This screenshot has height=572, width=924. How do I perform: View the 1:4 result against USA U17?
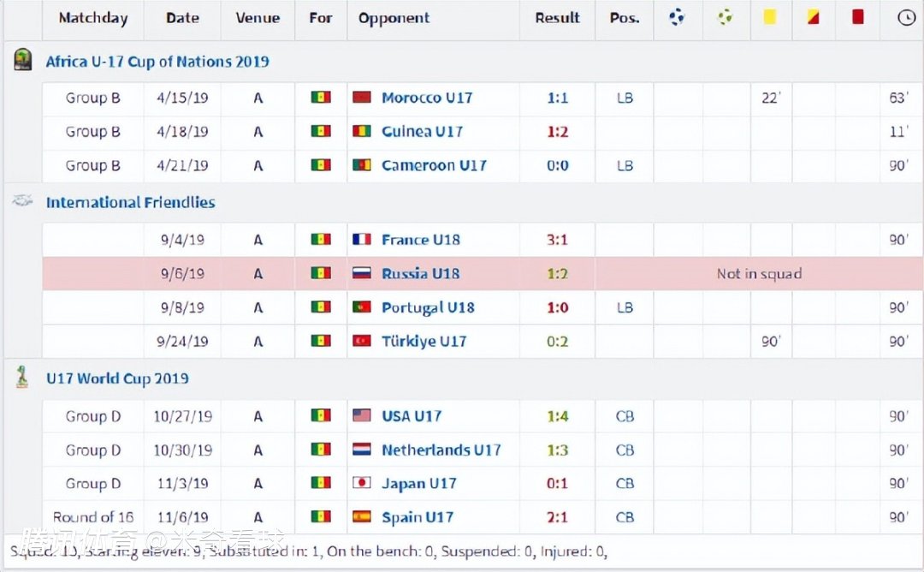click(557, 416)
